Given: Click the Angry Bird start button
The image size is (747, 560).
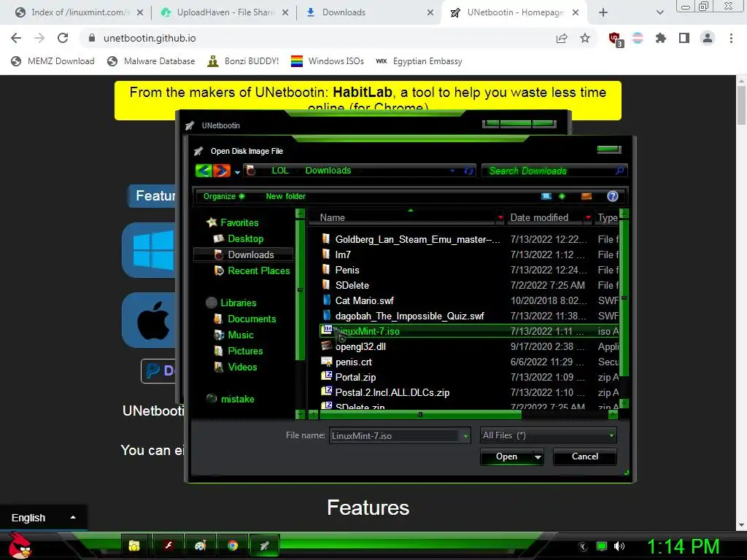Looking at the screenshot, I should [20, 546].
